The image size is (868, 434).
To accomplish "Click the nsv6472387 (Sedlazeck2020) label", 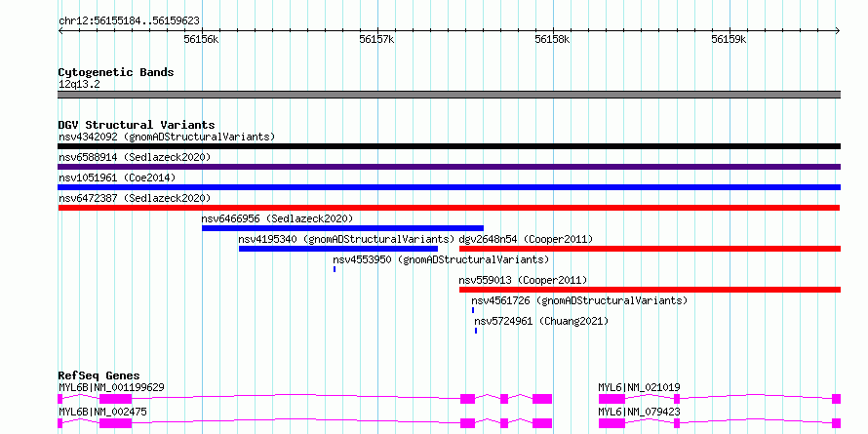I will point(135,198).
